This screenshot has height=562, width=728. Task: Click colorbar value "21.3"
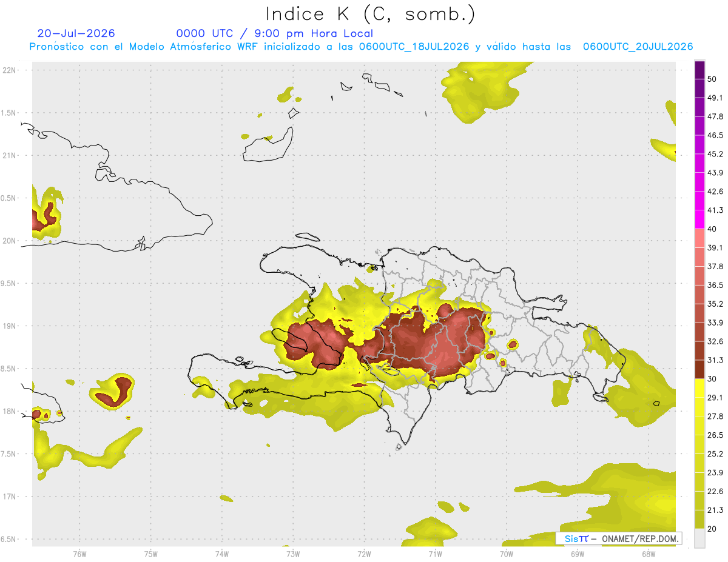715,510
